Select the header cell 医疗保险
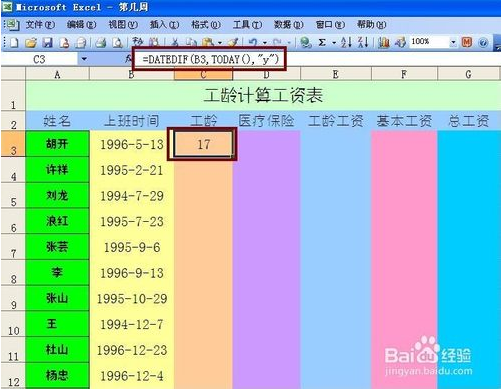 click(x=267, y=121)
